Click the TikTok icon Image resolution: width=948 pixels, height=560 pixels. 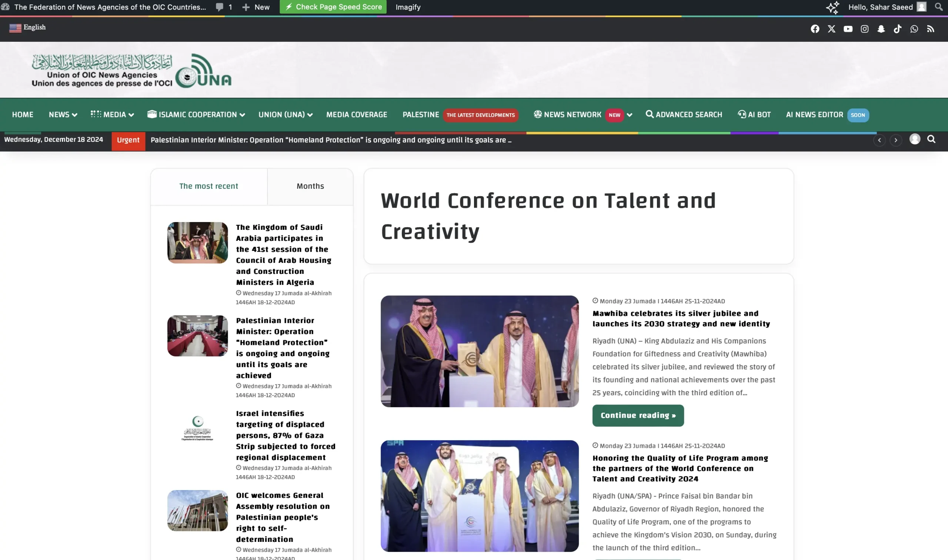[x=897, y=29]
